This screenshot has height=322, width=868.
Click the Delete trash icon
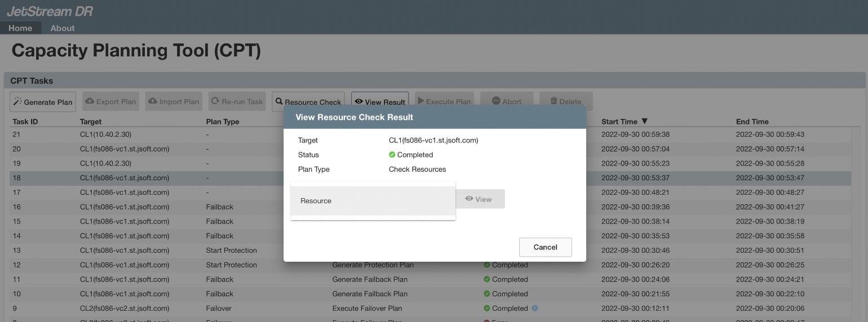554,101
